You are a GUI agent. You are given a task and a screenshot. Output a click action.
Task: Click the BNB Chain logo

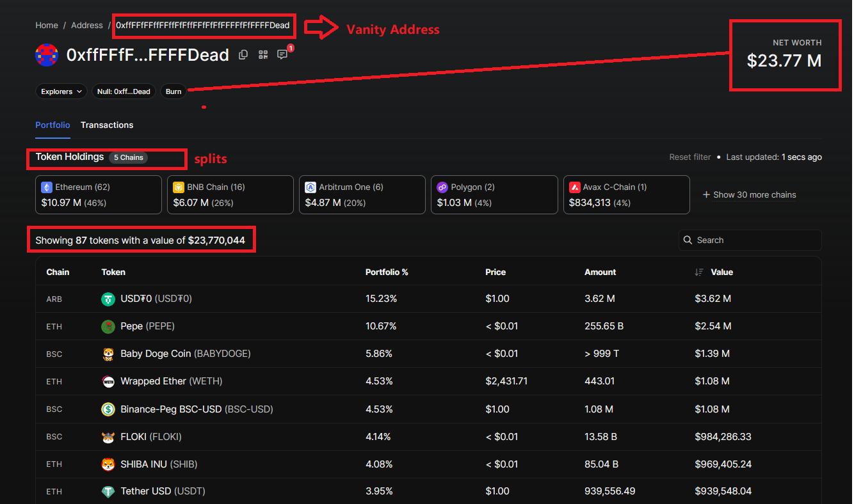click(x=179, y=187)
